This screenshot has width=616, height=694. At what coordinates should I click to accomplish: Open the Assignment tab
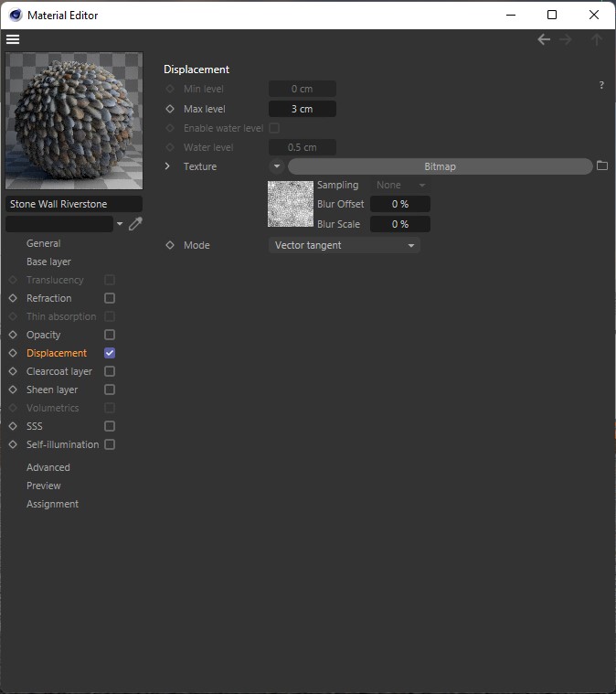point(53,504)
